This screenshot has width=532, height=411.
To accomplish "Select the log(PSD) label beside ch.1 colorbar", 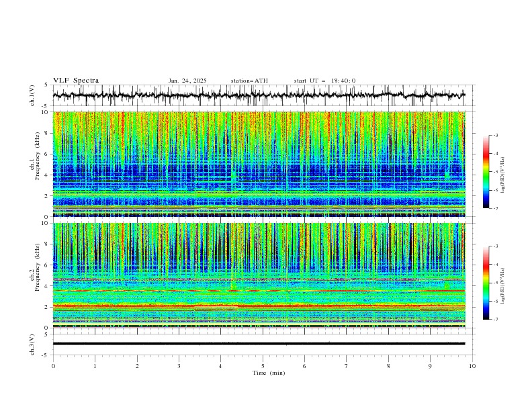I will pyautogui.click(x=503, y=175).
